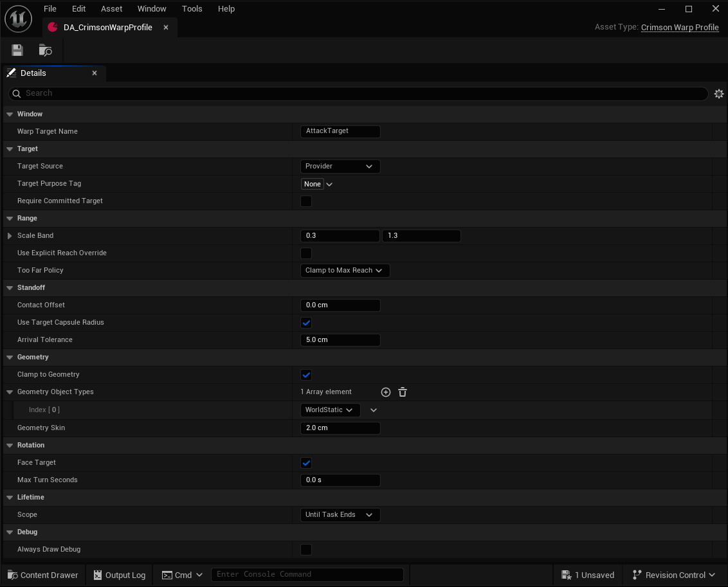Close the DA_CrimsonWarpProfile tab
The image size is (728, 587).
pyautogui.click(x=166, y=28)
